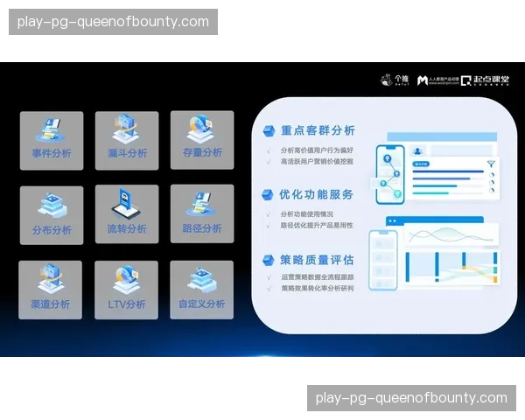
Task: Click the 存量分析 tile
Action: click(x=201, y=141)
